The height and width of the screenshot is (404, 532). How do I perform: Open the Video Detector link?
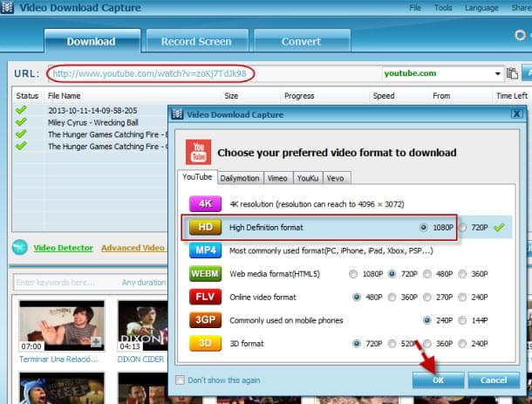click(x=63, y=248)
